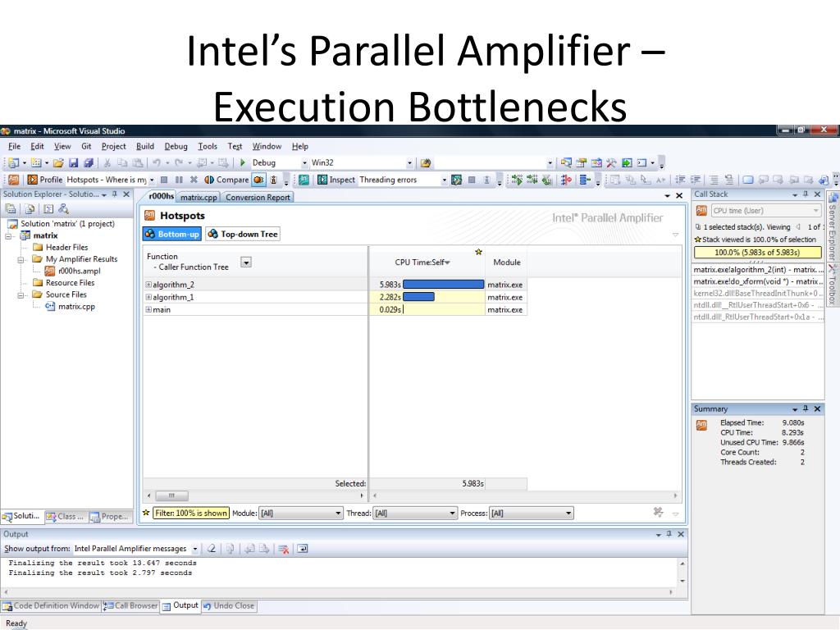Open the Threading errors analysis dropdown
Viewport: 840px width, 630px height.
(x=444, y=180)
